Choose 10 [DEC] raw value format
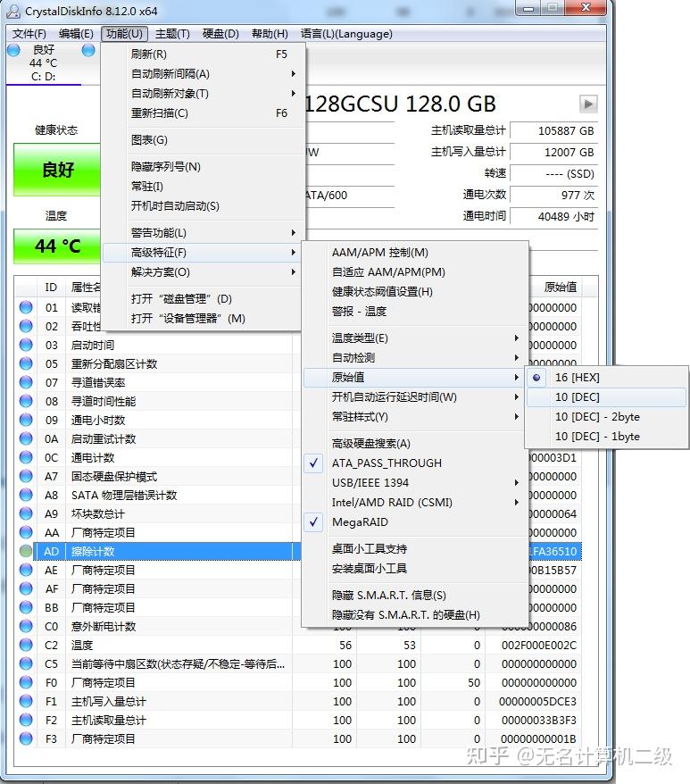 point(606,397)
